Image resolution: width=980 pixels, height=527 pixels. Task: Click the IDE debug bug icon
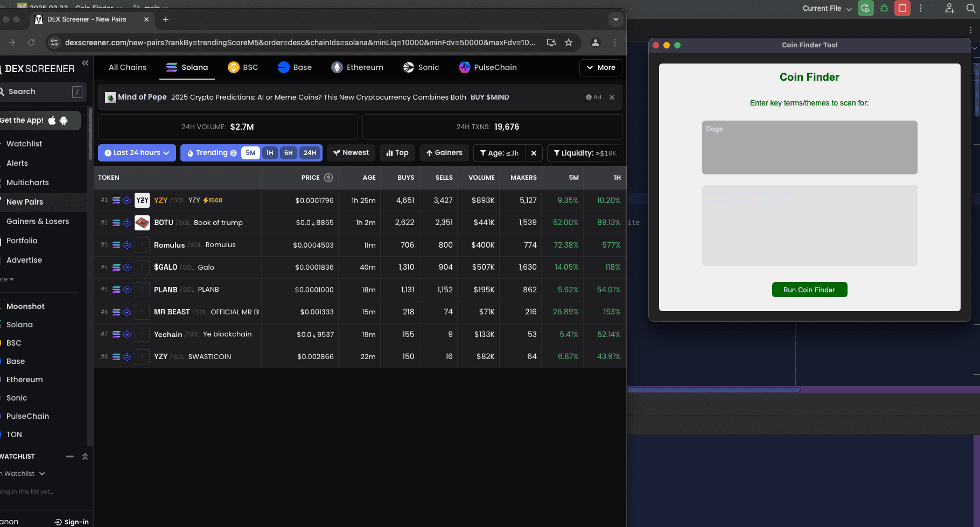[884, 8]
